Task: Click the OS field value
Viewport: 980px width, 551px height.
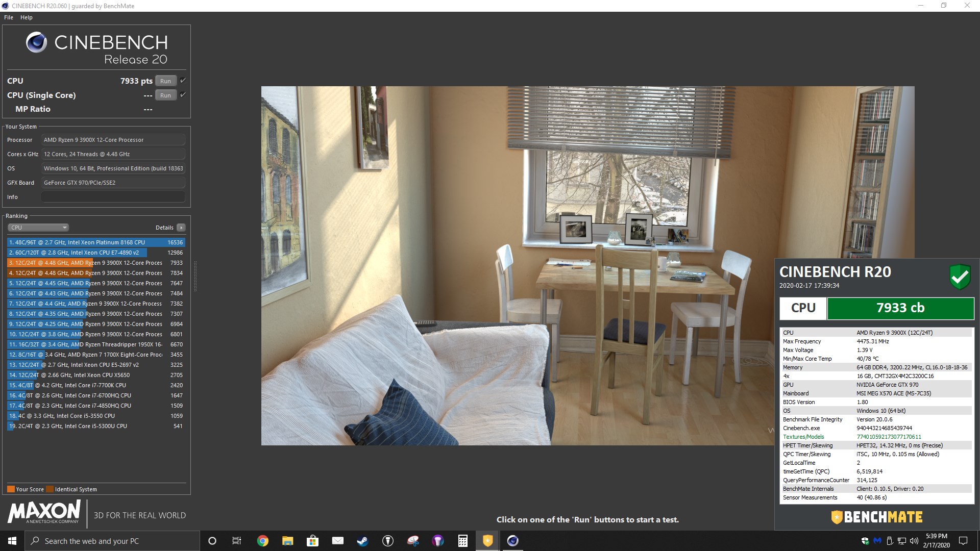Action: tap(113, 168)
